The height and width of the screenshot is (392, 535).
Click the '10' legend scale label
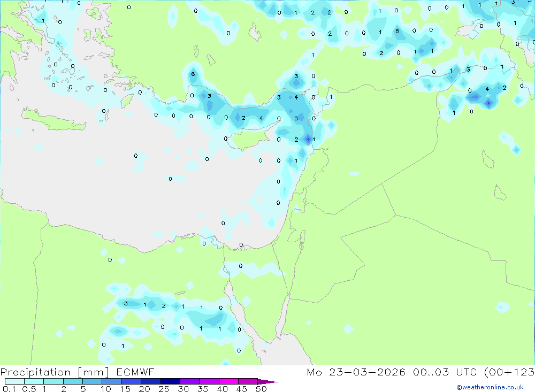[x=106, y=389]
